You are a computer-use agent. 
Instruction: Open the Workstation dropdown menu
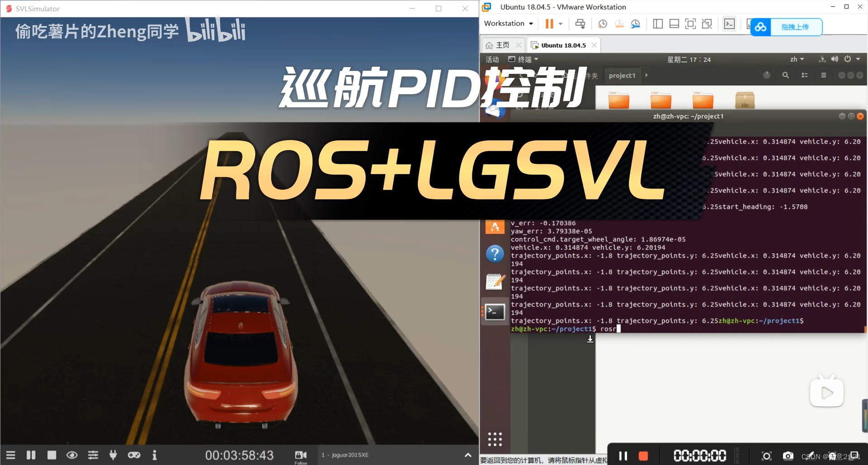(509, 24)
